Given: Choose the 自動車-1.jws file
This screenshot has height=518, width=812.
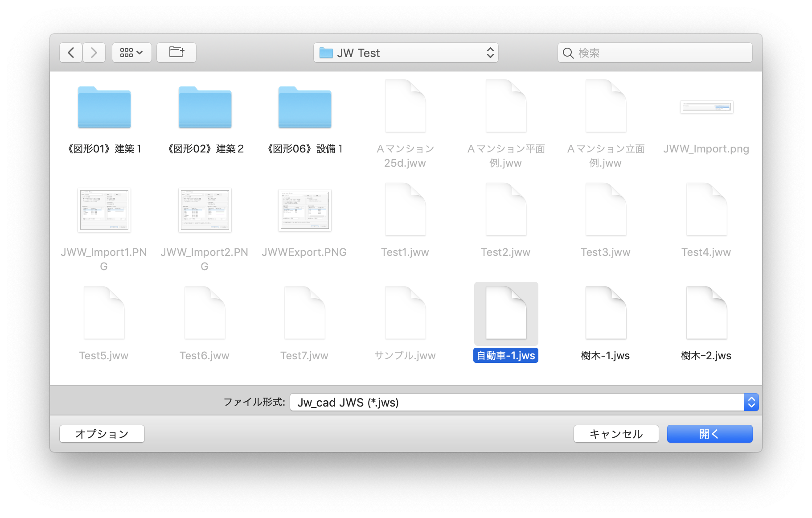Looking at the screenshot, I should coord(506,313).
